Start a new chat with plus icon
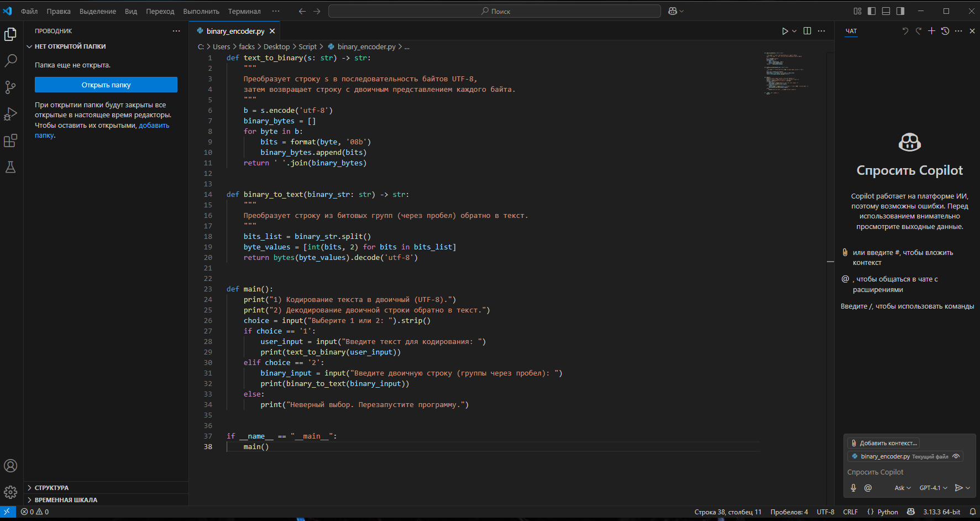This screenshot has width=980, height=521. pos(931,31)
